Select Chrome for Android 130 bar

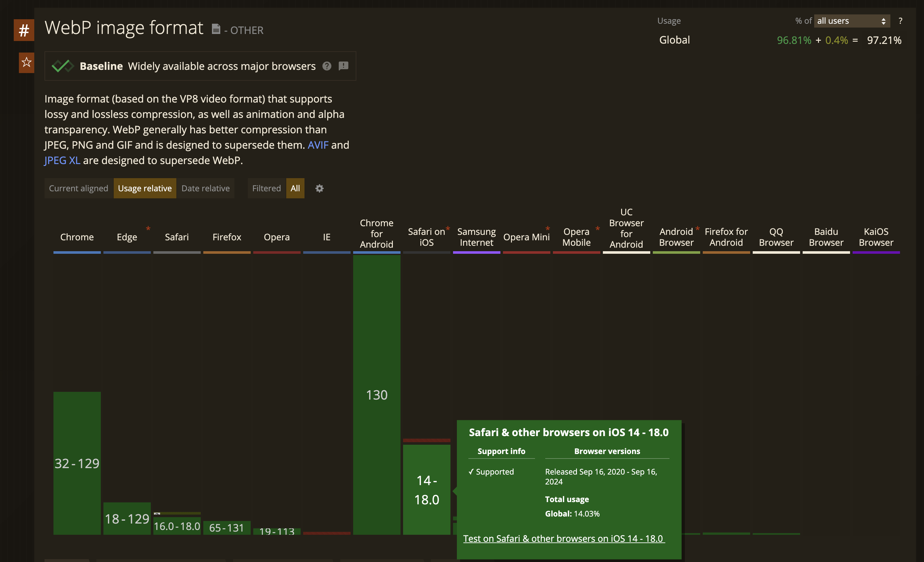click(x=377, y=395)
